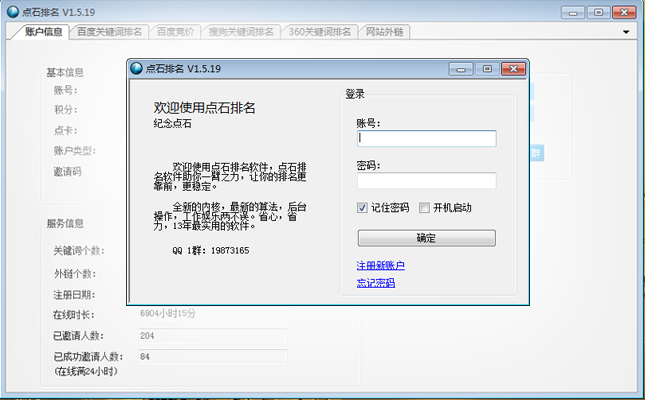Close the main 点石排名 window

pos(624,12)
